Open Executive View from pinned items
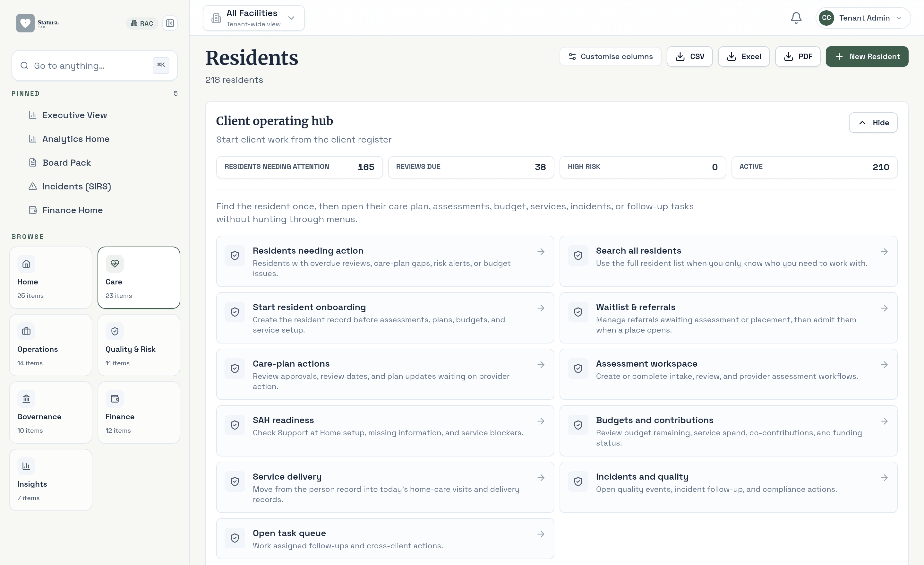The image size is (924, 565). (x=74, y=115)
